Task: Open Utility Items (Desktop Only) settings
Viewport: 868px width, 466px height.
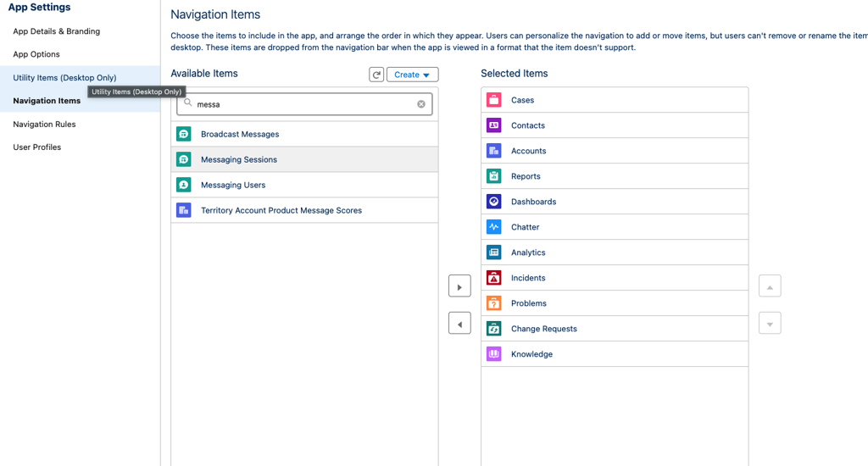Action: [64, 77]
